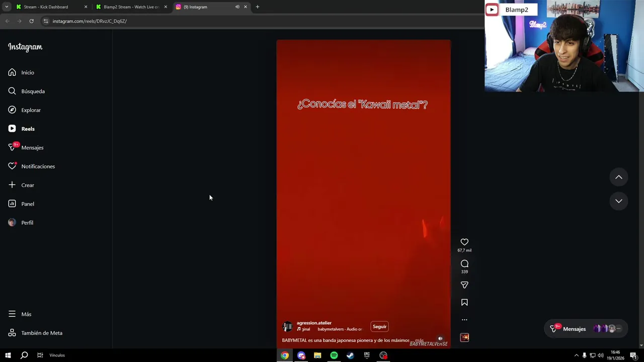
Task: Open the reel's comments bubble
Action: 464,264
